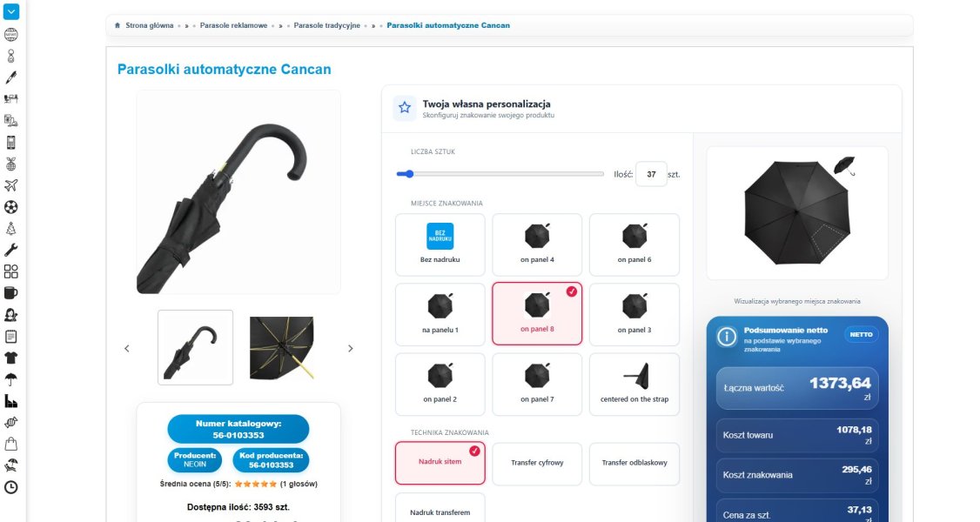Open the pen category icon in sidebar
This screenshot has width=980, height=522.
point(10,77)
